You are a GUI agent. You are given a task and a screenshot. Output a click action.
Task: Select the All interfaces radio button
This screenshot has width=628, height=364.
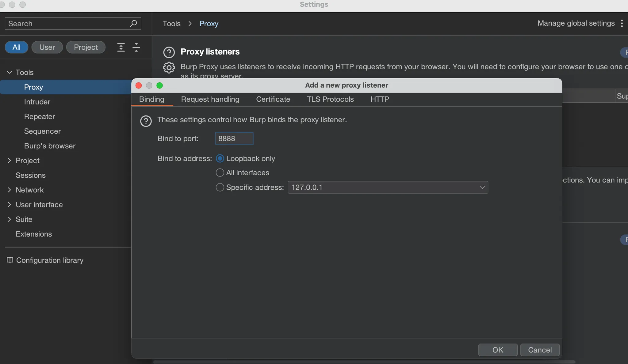(x=220, y=173)
